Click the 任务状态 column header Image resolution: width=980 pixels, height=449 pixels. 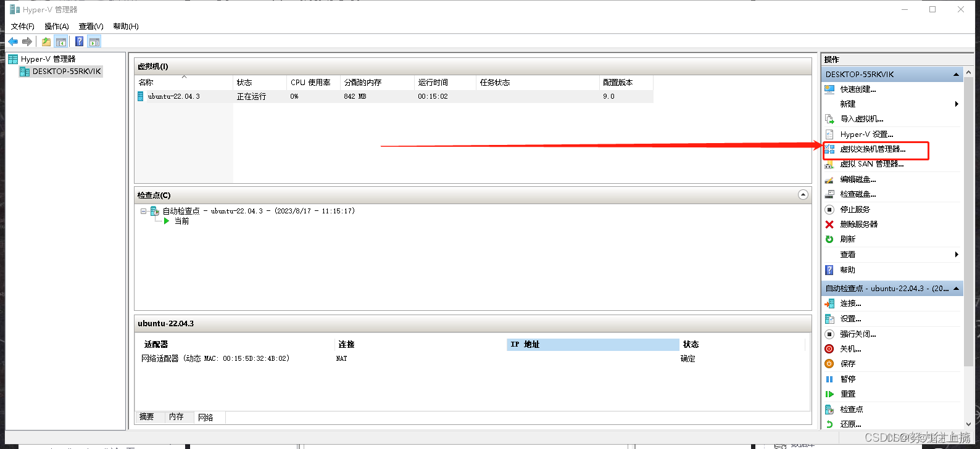(x=538, y=83)
